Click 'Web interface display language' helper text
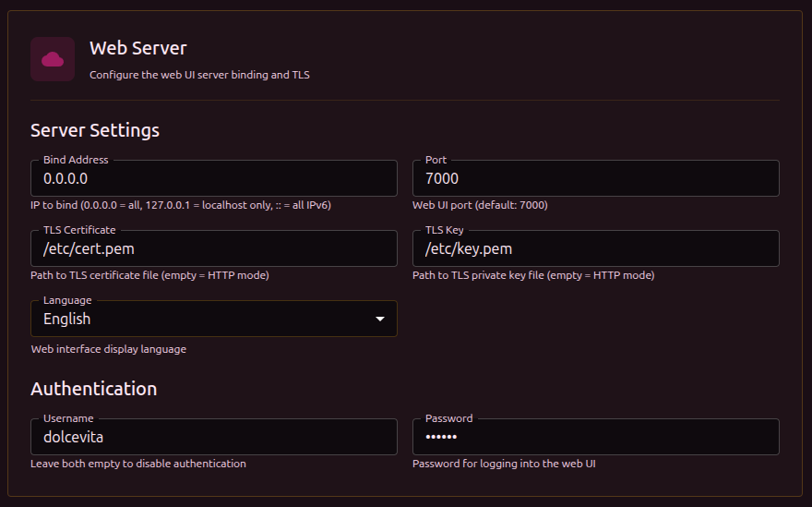This screenshot has width=812, height=507. coord(108,349)
